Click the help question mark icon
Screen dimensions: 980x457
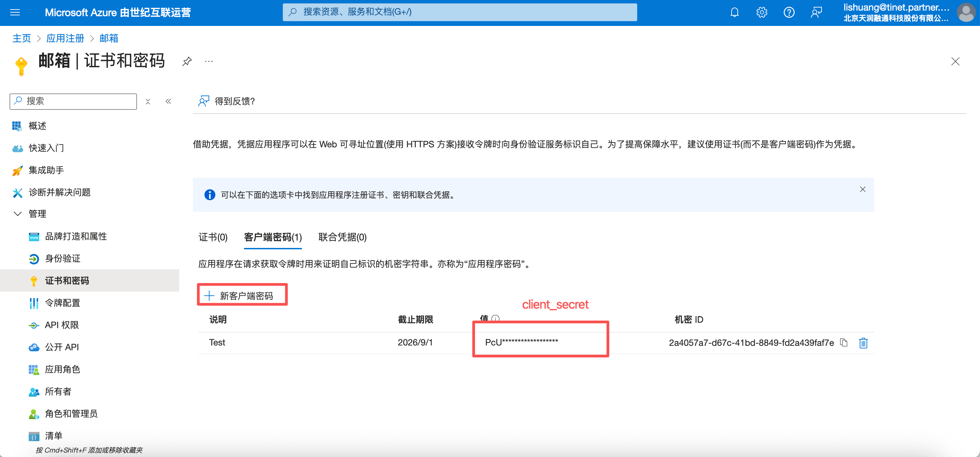pos(789,13)
